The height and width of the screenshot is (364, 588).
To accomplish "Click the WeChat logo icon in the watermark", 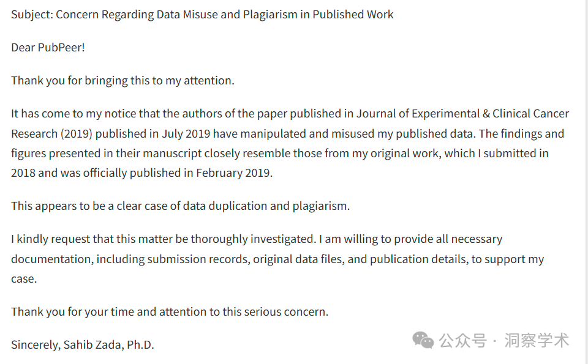I will point(423,340).
